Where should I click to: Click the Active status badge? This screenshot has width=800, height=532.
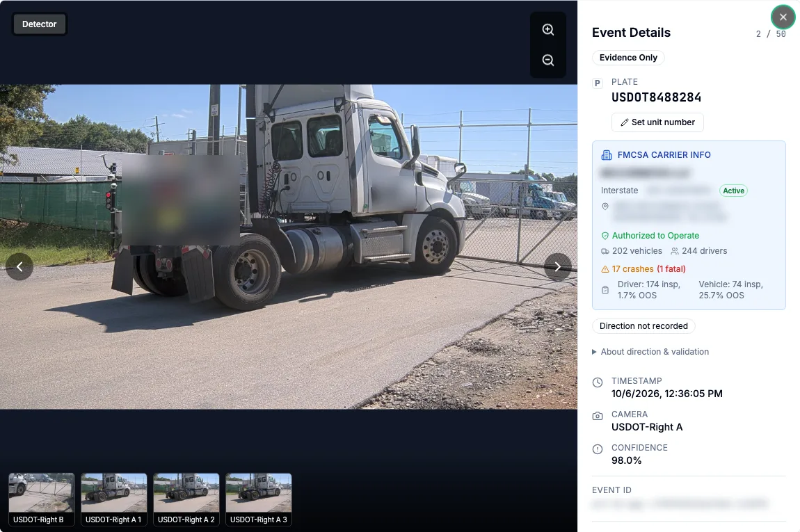point(733,191)
